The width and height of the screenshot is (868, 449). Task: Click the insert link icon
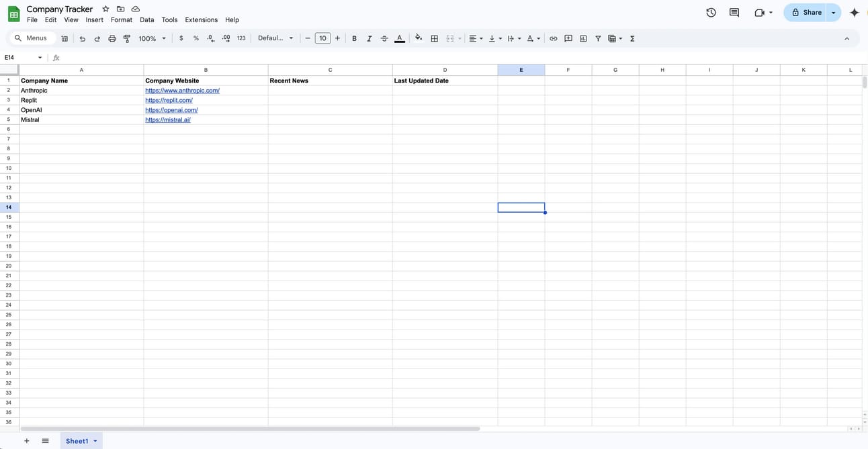click(x=553, y=38)
